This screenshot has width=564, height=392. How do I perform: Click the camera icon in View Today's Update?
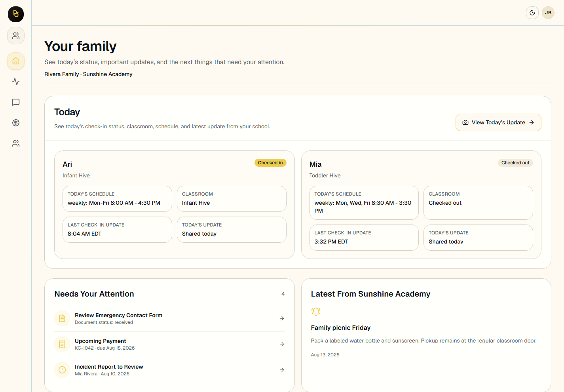coord(465,122)
